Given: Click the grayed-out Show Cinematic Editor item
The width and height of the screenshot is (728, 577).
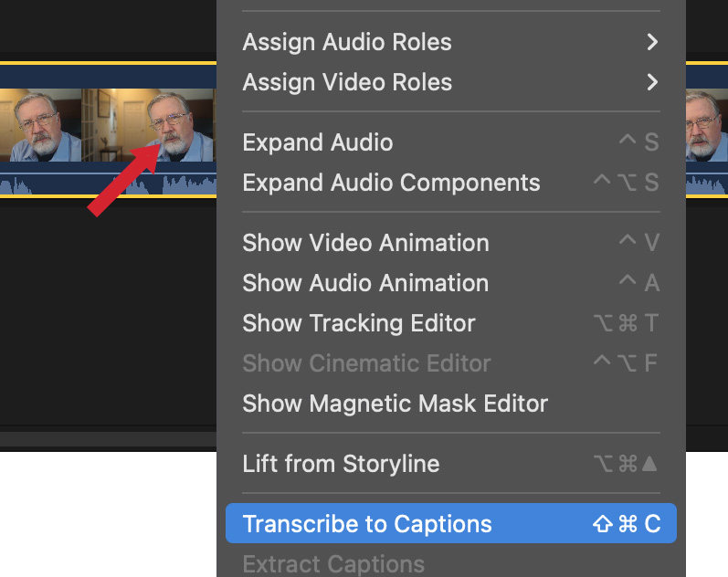Looking at the screenshot, I should (x=366, y=363).
